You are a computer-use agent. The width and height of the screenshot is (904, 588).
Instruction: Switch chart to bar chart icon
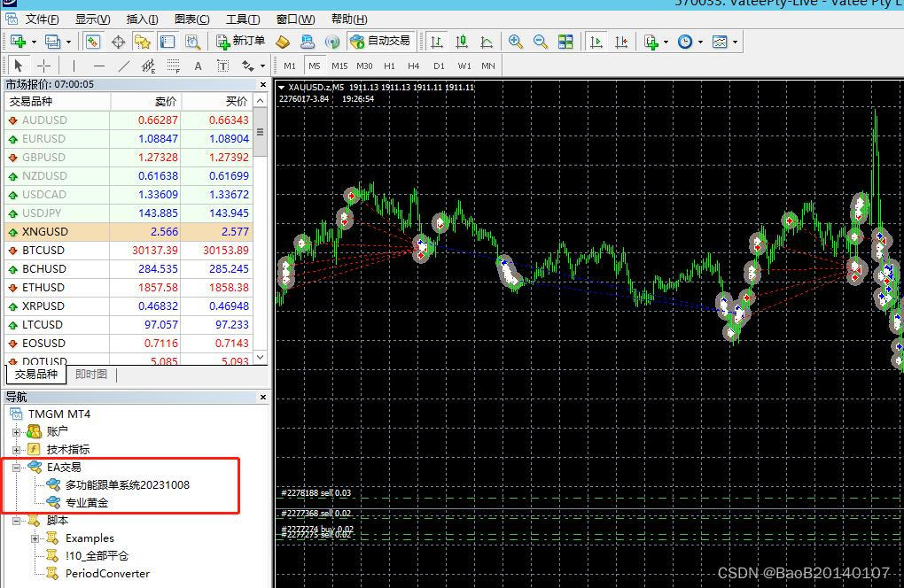[436, 42]
